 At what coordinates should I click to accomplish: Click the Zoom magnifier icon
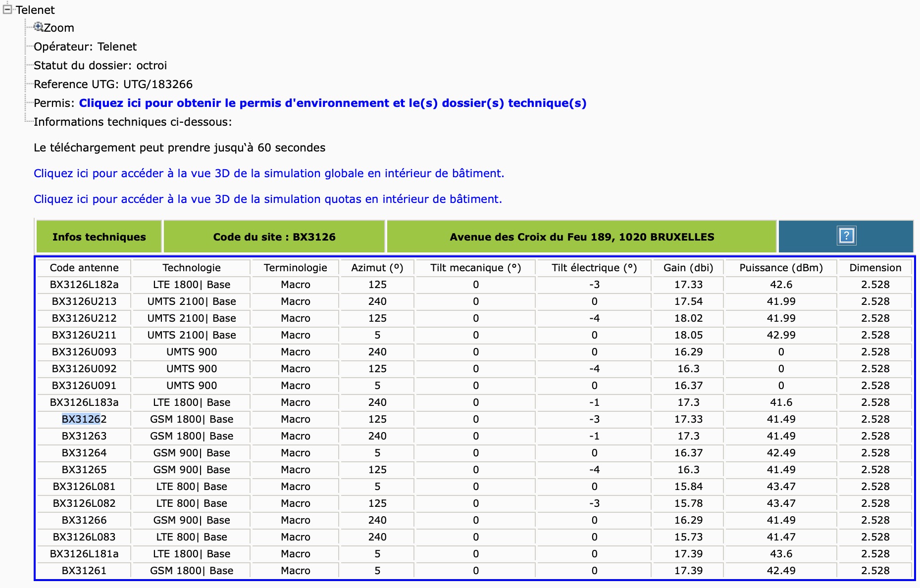(38, 27)
